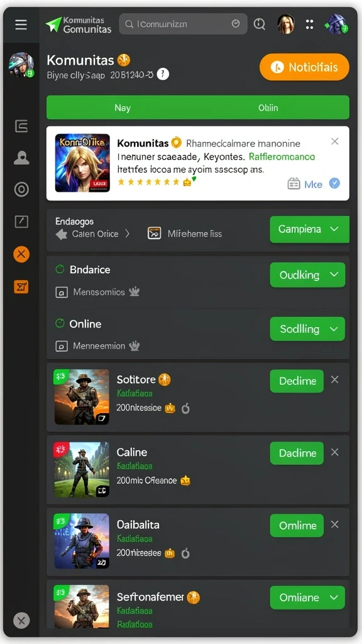Image resolution: width=362 pixels, height=644 pixels.
Task: Click the orange X circle in sidebar
Action: pos(21,254)
